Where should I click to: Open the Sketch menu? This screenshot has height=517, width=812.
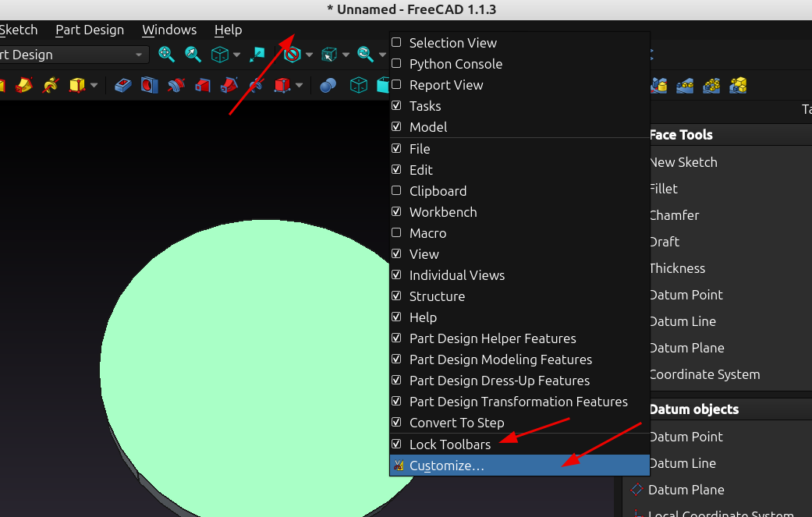click(x=19, y=30)
